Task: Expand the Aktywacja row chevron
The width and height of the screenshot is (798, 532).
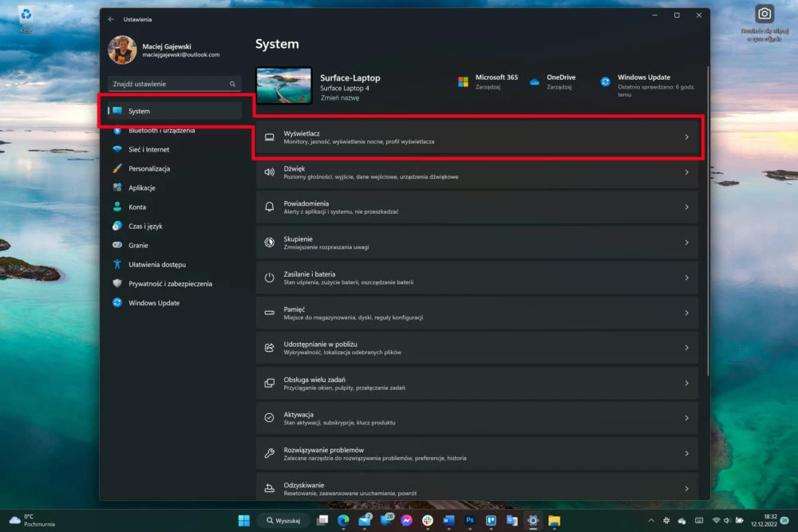Action: pyautogui.click(x=686, y=418)
